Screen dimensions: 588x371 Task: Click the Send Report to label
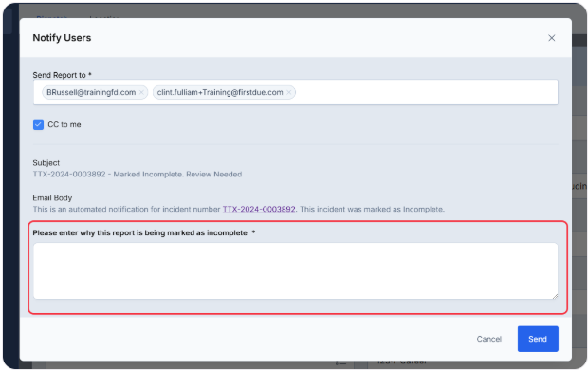tap(62, 75)
